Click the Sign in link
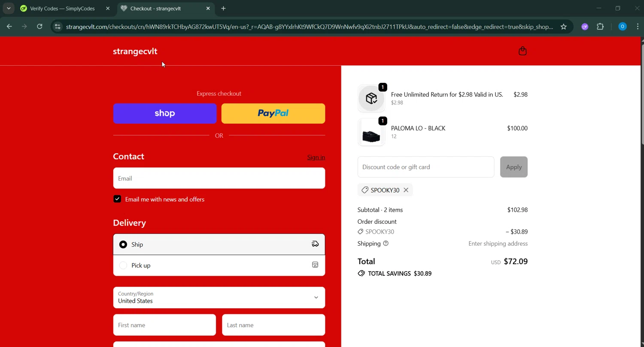 (316, 157)
